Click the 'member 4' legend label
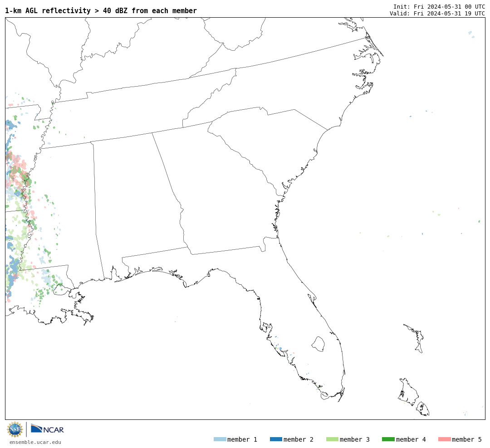This screenshot has width=490, height=448. tap(411, 439)
